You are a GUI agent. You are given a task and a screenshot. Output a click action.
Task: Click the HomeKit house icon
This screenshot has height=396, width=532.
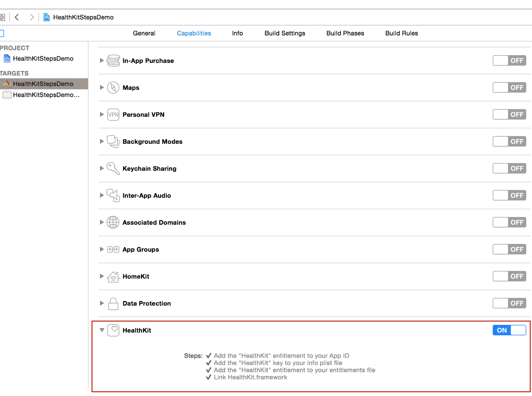coord(113,276)
